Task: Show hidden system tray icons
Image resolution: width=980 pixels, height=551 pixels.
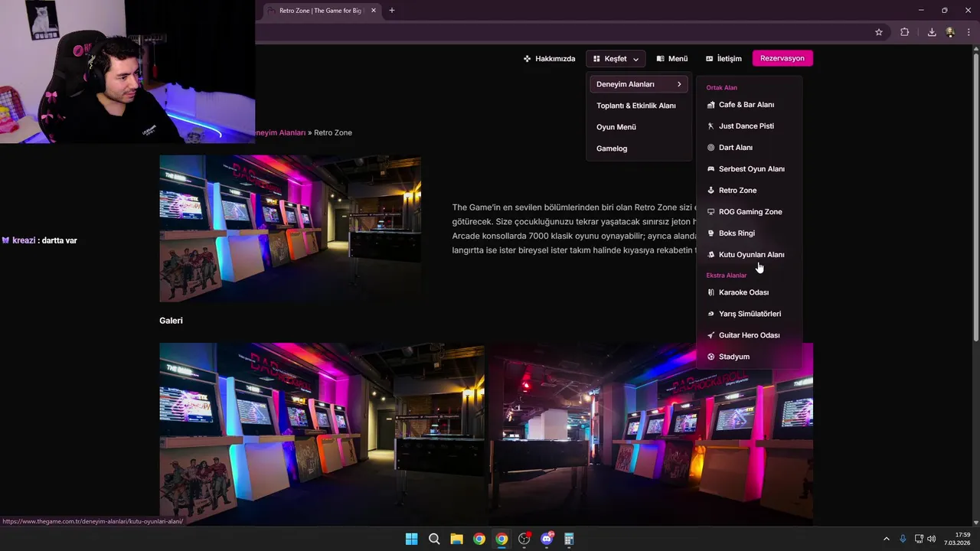Action: tap(887, 539)
